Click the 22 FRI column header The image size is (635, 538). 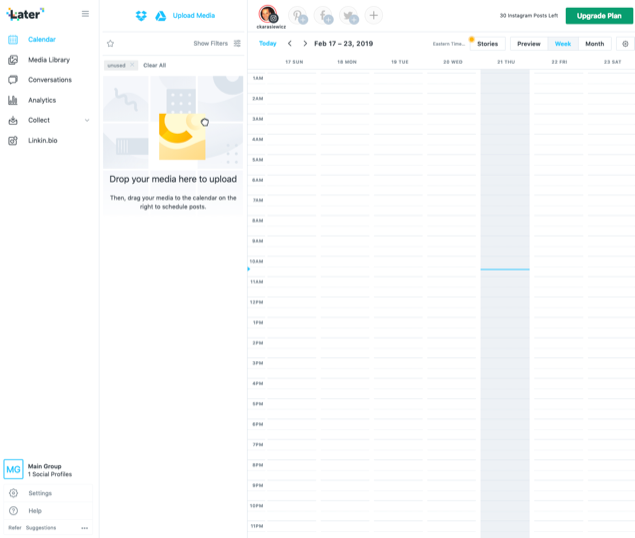coord(559,62)
